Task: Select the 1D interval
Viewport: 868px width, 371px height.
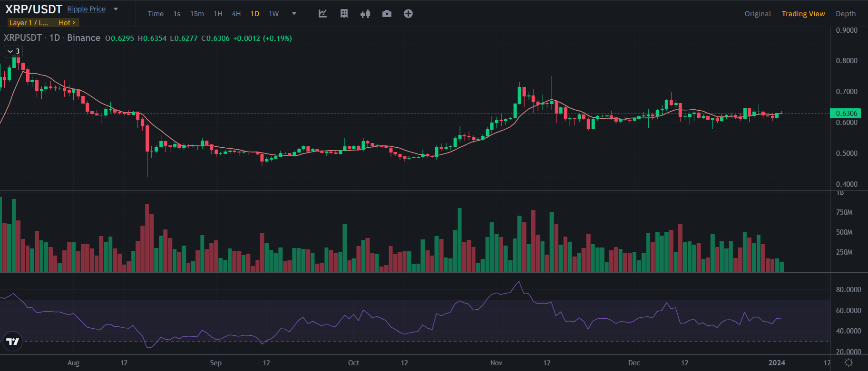Action: coord(255,14)
